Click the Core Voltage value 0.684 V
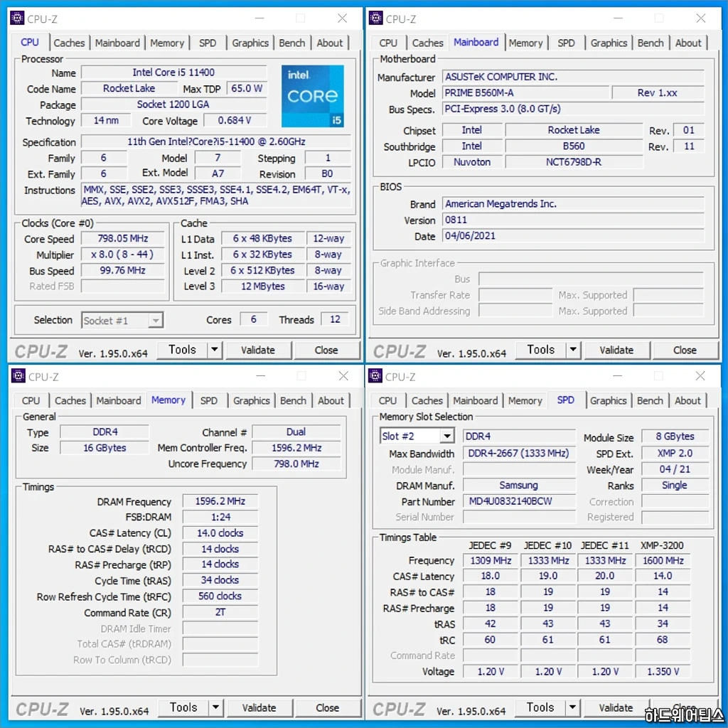Image resolution: width=728 pixels, height=728 pixels. [235, 121]
